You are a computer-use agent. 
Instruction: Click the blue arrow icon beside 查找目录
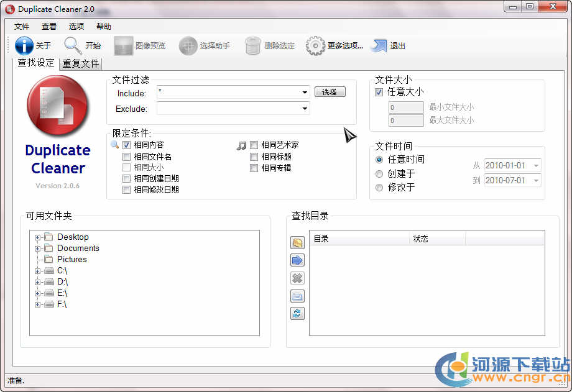[x=297, y=260]
